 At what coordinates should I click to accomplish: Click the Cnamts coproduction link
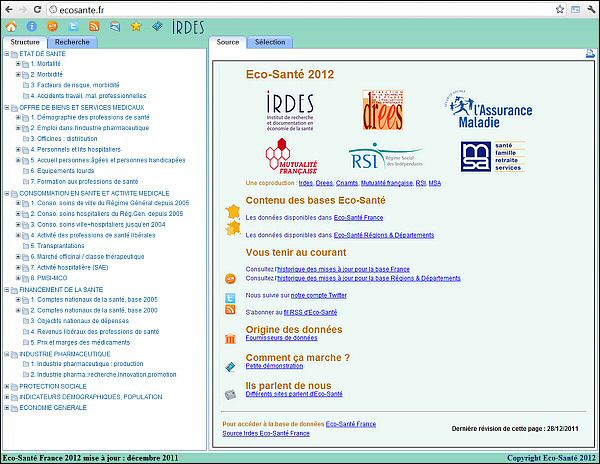(x=347, y=183)
